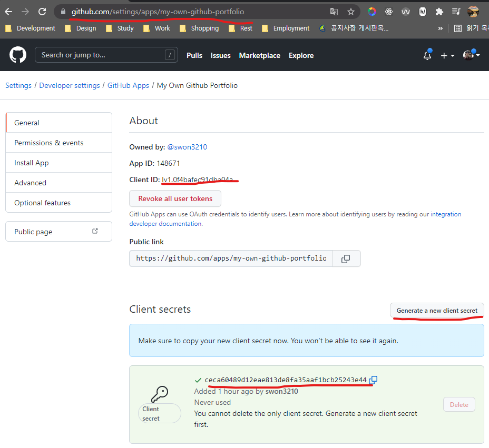Click the Chrome profile avatar
Screen dimensions: 489x448
click(x=473, y=12)
